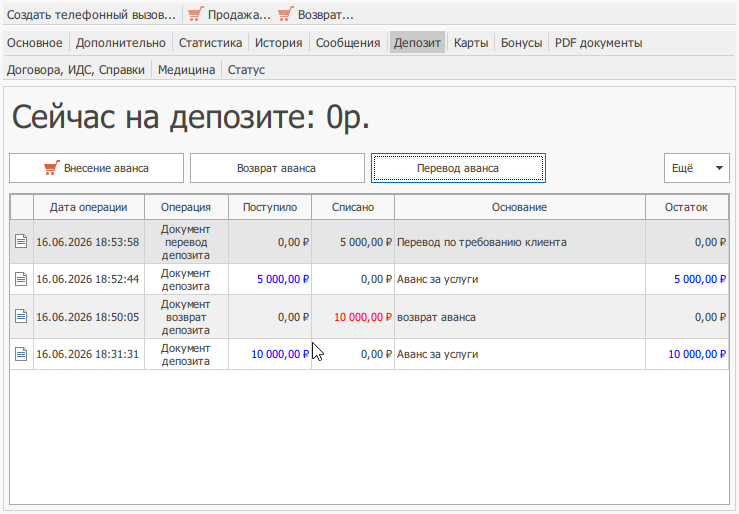739x514 pixels.
Task: Click red 10 000,00 ₽ Списано value
Action: pyautogui.click(x=362, y=317)
